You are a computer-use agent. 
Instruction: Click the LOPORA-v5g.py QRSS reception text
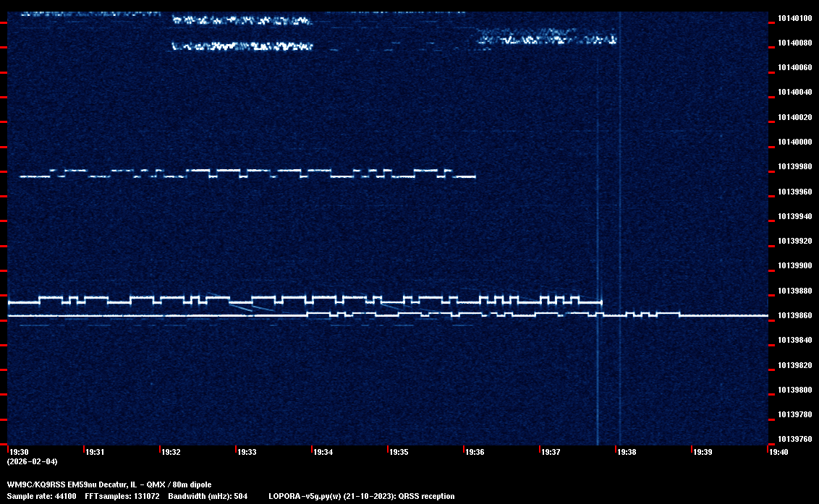pyautogui.click(x=361, y=496)
